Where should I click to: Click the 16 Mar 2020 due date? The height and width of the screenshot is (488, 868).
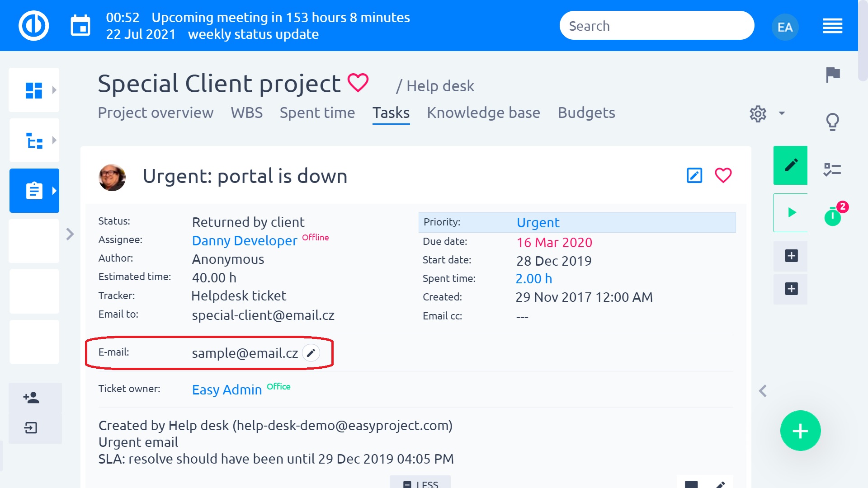click(x=554, y=243)
